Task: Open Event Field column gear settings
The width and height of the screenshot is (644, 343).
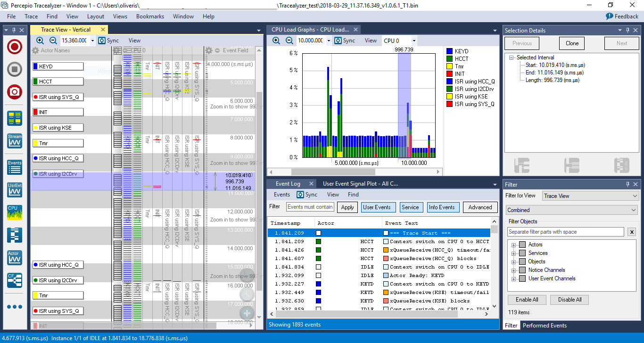Action: (x=209, y=50)
